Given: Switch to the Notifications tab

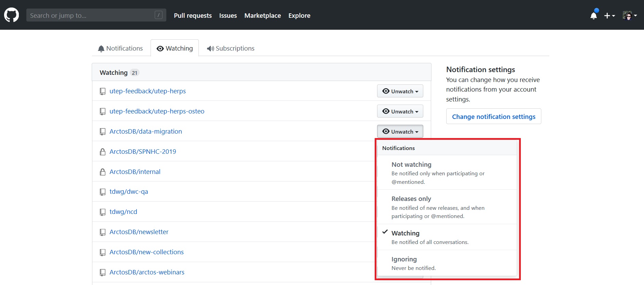Looking at the screenshot, I should click(x=120, y=49).
